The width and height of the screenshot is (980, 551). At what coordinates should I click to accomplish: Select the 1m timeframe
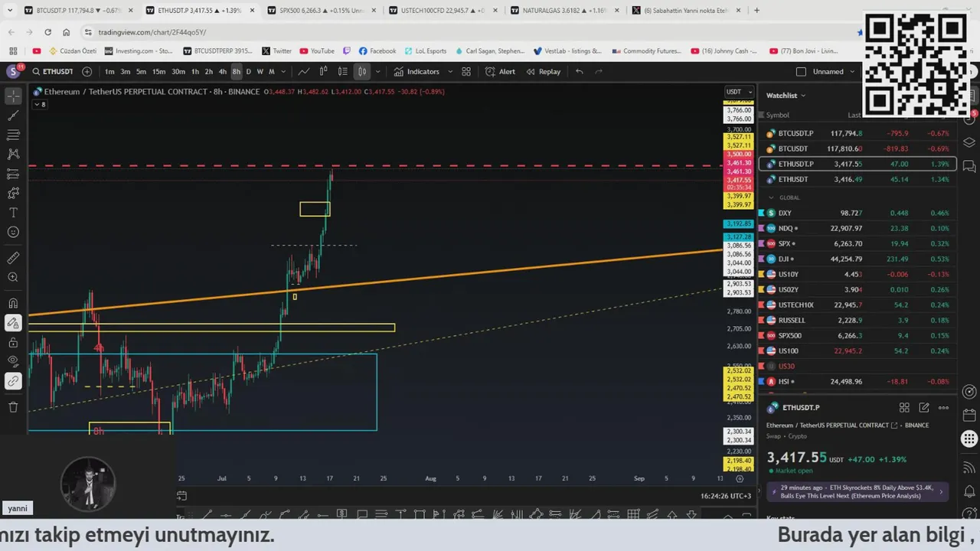point(109,71)
